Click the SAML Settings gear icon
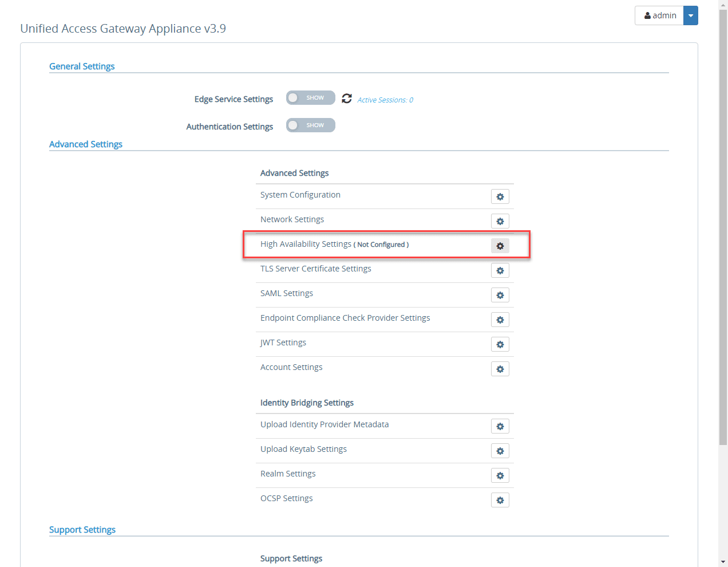 [500, 295]
